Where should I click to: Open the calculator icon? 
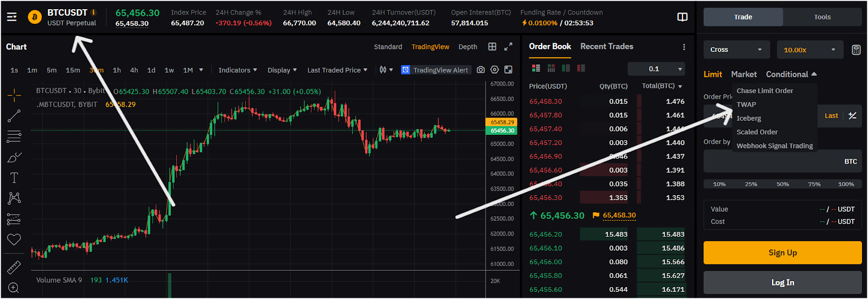(856, 50)
